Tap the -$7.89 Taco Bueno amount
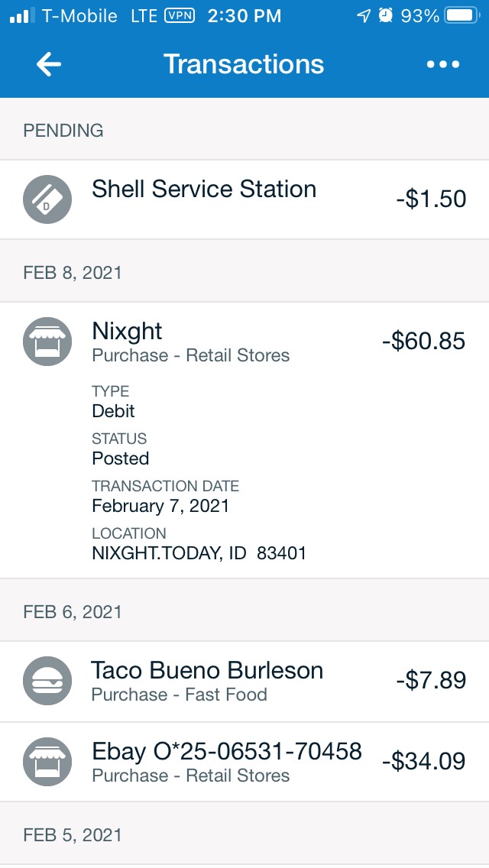Image resolution: width=489 pixels, height=868 pixels. 431,680
